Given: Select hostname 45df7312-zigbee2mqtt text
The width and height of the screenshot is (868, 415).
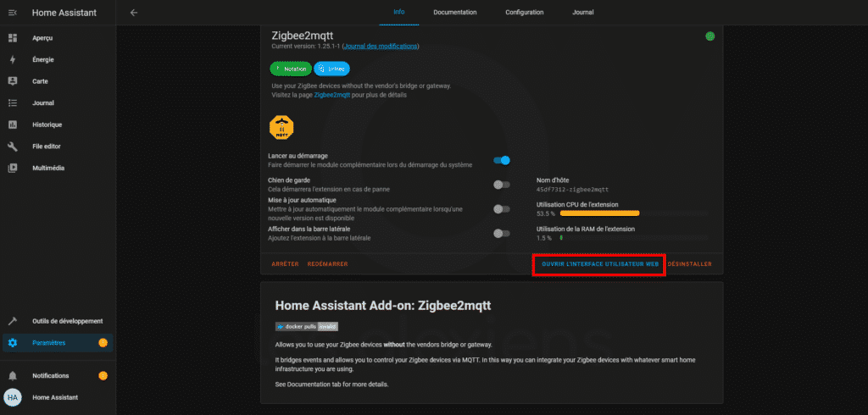Looking at the screenshot, I should click(x=572, y=189).
